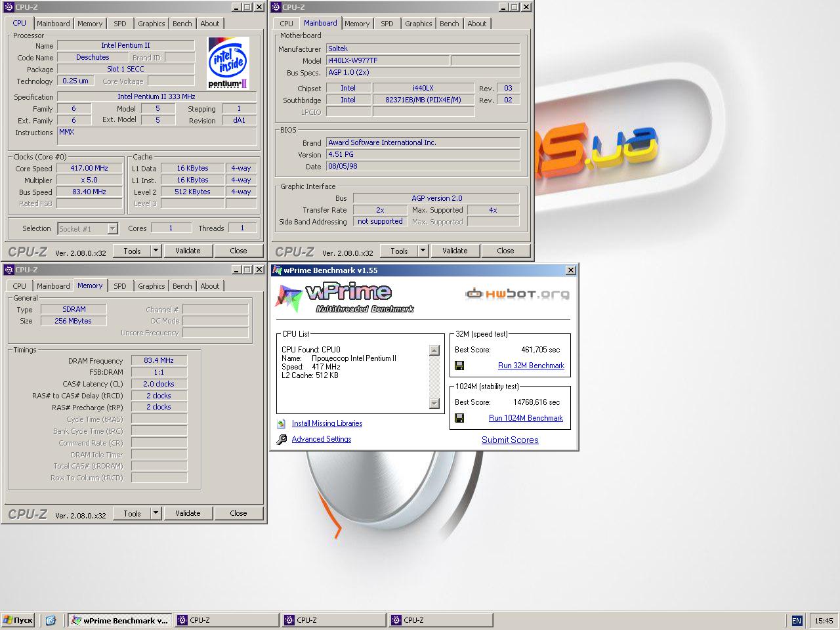
Task: Open Graphics tab in Mainboard window
Action: click(419, 24)
